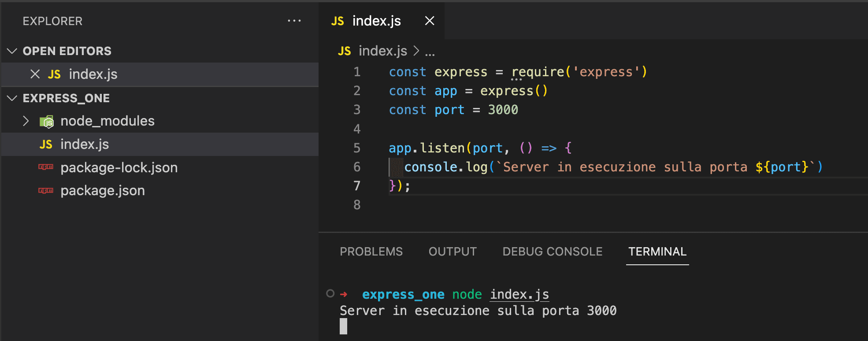Open the Explorer more actions ellipsis menu
The width and height of the screenshot is (868, 341).
294,21
